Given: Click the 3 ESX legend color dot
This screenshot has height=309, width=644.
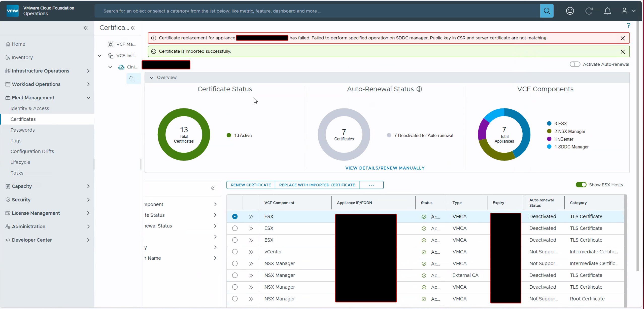Looking at the screenshot, I should click(x=549, y=124).
